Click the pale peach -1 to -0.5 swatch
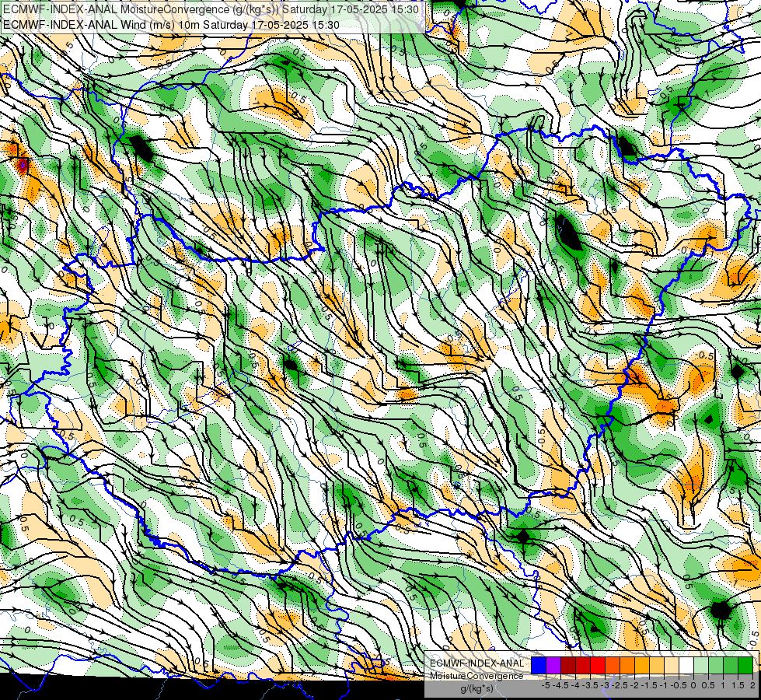Screen dimensions: 761x700 tap(672, 665)
